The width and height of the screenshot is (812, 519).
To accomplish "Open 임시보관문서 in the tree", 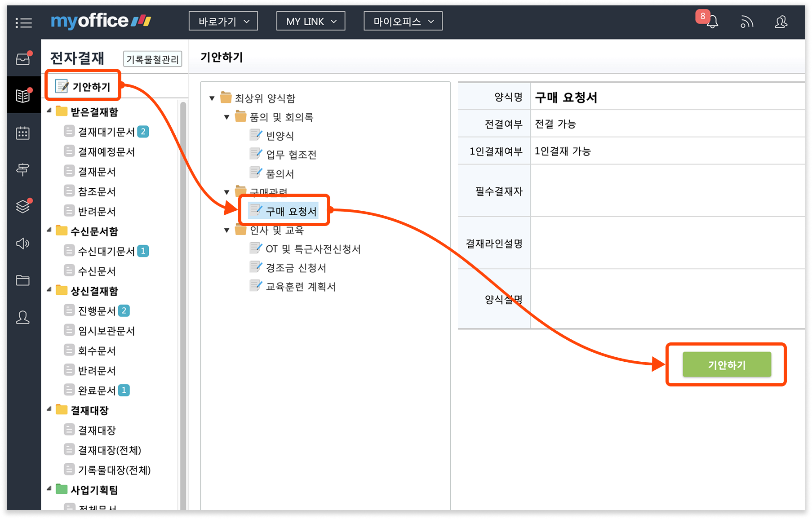I will click(x=106, y=331).
